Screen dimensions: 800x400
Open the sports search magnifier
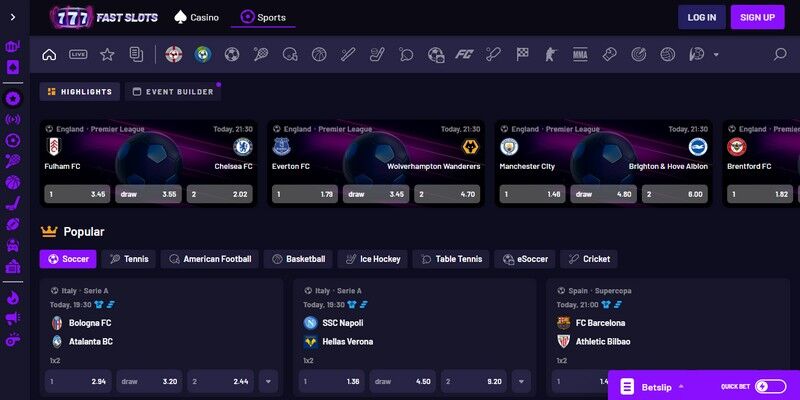click(x=780, y=54)
